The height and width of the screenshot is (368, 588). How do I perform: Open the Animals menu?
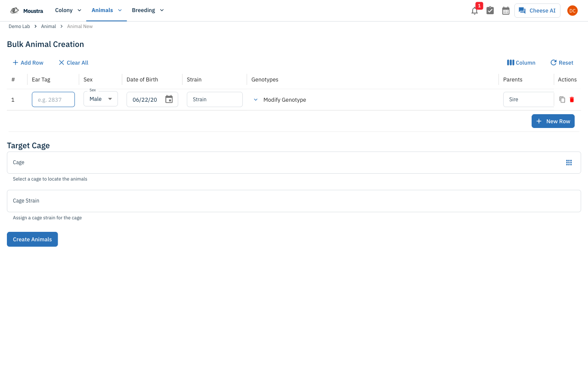(x=106, y=10)
